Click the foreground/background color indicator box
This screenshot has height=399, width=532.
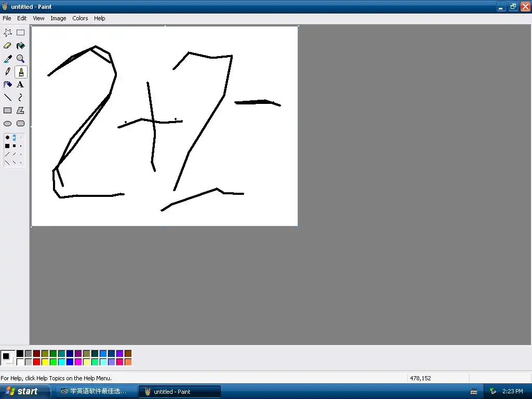pyautogui.click(x=8, y=358)
